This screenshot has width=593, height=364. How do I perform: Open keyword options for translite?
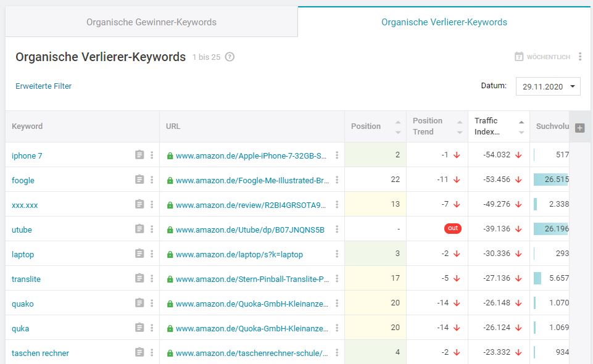click(152, 278)
